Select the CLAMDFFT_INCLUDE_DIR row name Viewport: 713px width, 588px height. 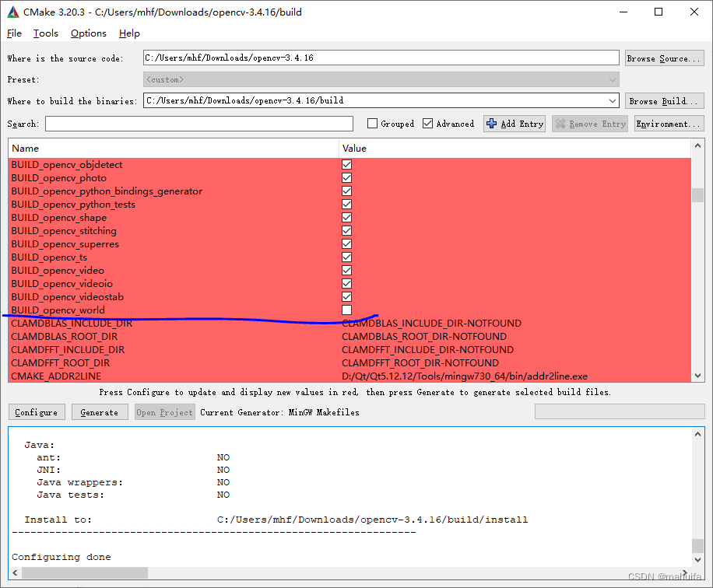point(68,349)
